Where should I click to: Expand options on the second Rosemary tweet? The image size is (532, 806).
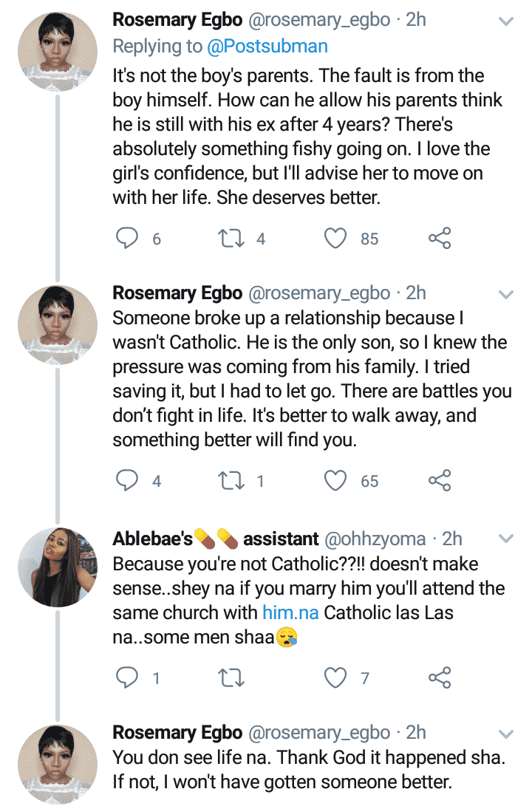click(x=506, y=295)
